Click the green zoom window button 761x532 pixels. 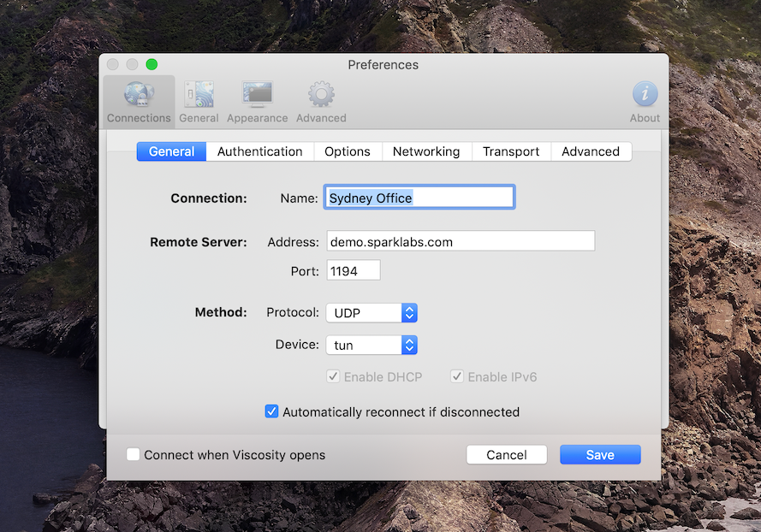click(x=152, y=65)
